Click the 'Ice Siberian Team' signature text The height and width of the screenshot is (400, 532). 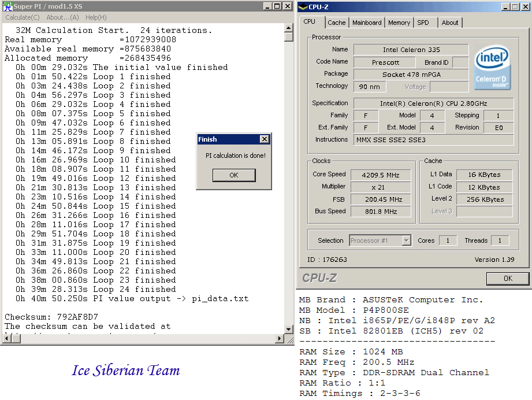pos(125,371)
